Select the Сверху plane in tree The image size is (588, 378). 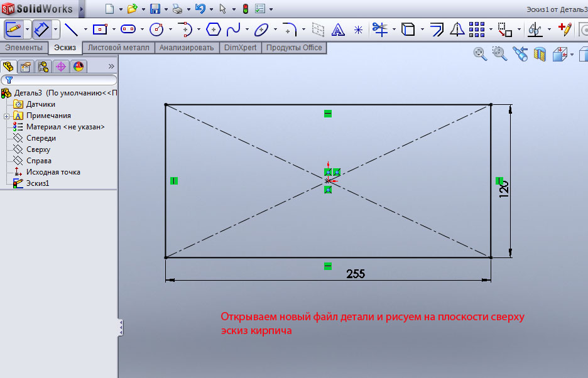(x=38, y=149)
